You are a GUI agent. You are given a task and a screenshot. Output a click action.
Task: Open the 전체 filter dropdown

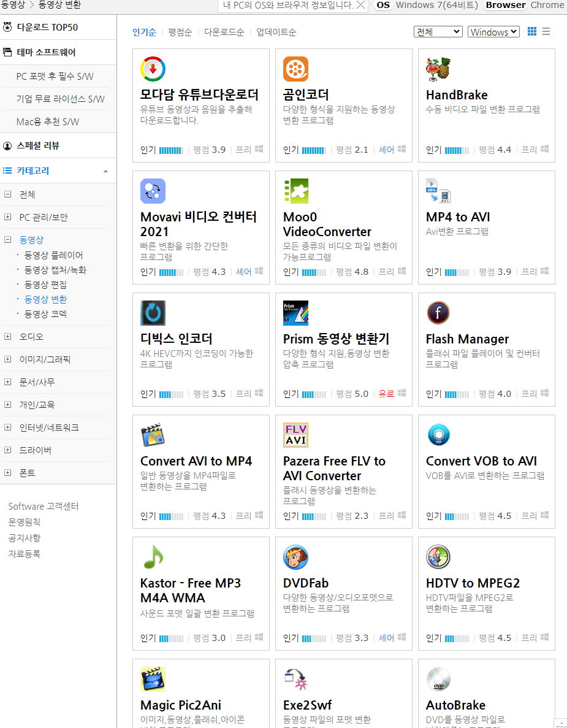438,31
